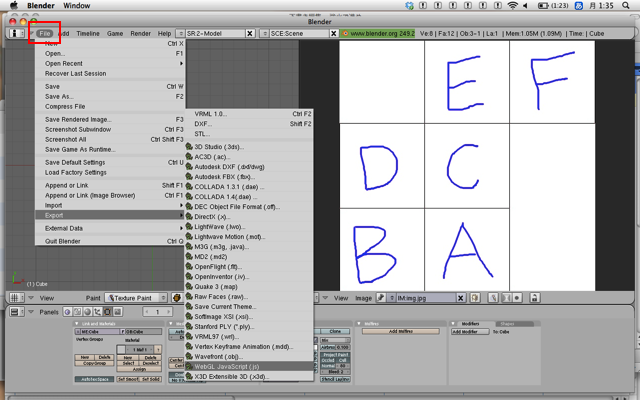Expand the Export submenu entry

tap(110, 216)
